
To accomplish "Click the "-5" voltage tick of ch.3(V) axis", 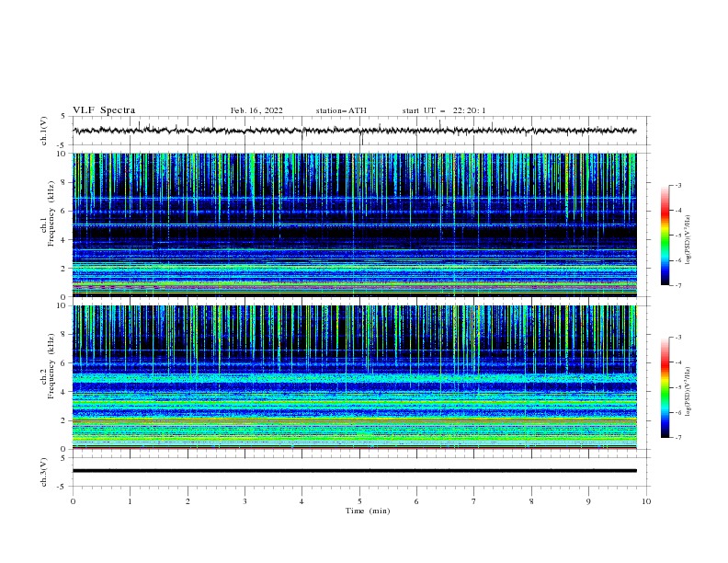I will [63, 487].
